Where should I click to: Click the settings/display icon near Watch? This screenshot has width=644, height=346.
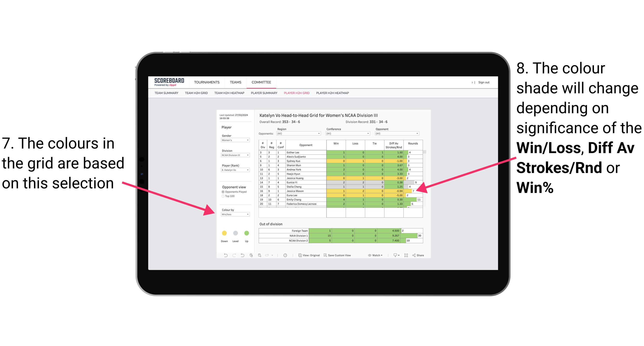click(393, 256)
